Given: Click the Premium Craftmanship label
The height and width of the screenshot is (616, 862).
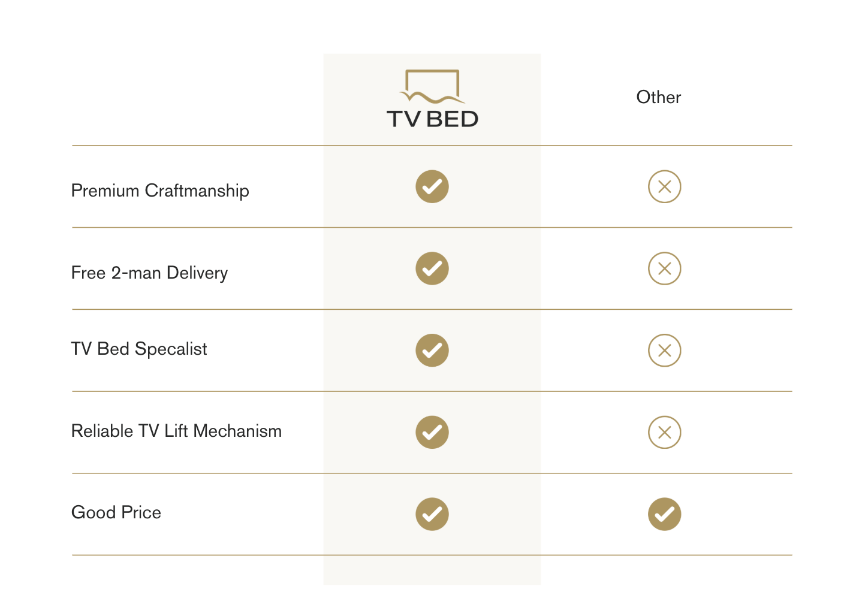Looking at the screenshot, I should pos(160,191).
